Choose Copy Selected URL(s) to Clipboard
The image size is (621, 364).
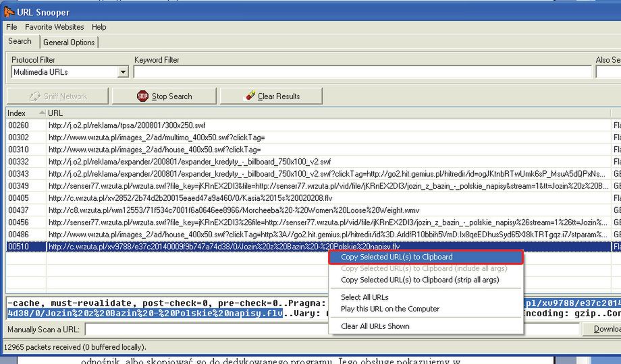click(x=426, y=257)
